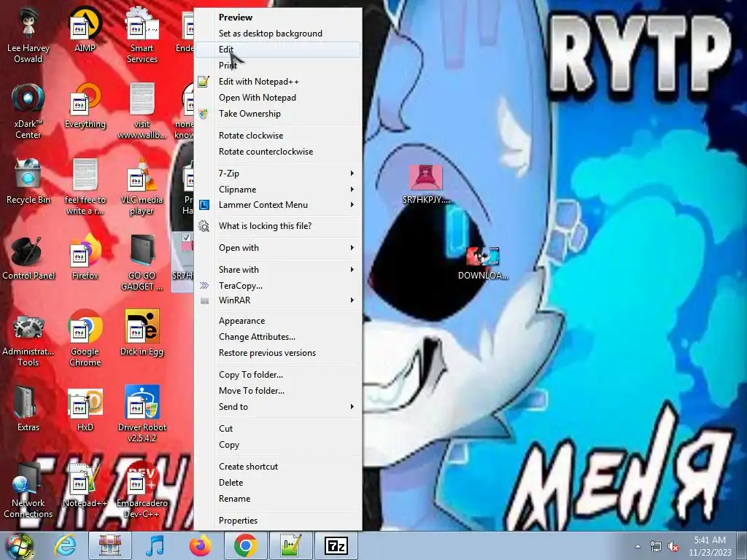
Task: Choose Restore previous versions
Action: 278,353
